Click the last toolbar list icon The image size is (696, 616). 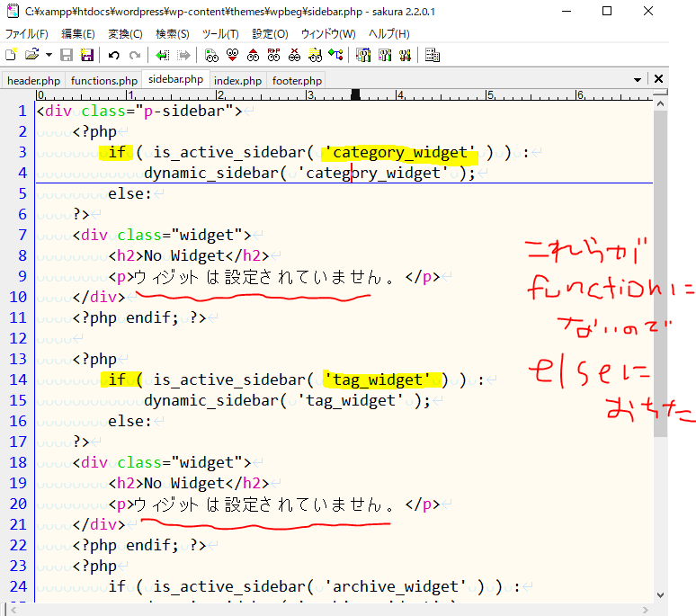[x=432, y=55]
